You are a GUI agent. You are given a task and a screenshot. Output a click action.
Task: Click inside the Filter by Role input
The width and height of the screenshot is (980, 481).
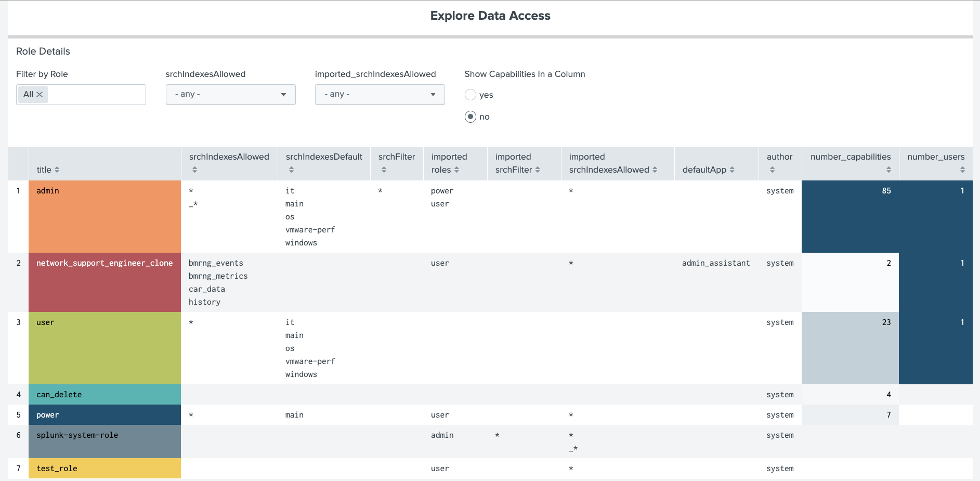[x=96, y=95]
